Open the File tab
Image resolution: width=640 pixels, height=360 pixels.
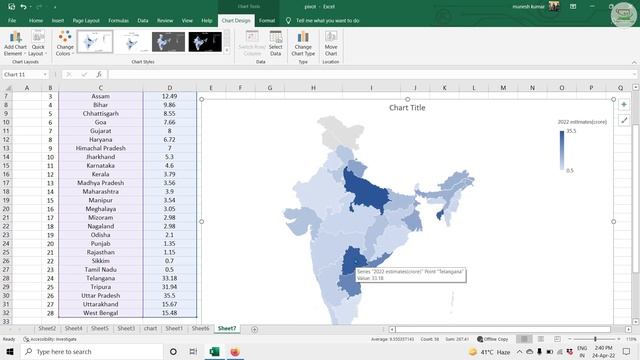coord(12,20)
